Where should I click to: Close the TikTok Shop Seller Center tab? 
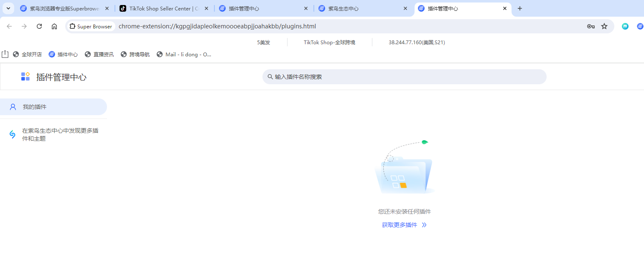(206, 8)
